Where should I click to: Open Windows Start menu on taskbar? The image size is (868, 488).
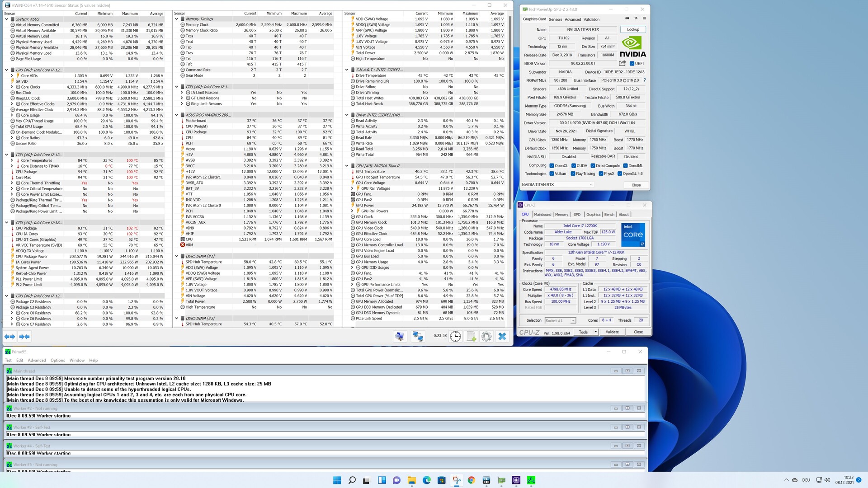[x=337, y=480]
